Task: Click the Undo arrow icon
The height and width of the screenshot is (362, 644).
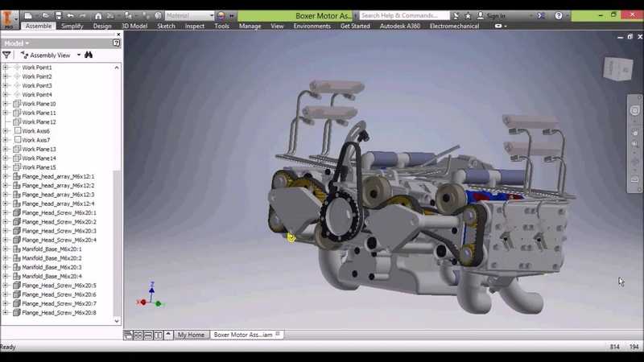Action: (71, 15)
